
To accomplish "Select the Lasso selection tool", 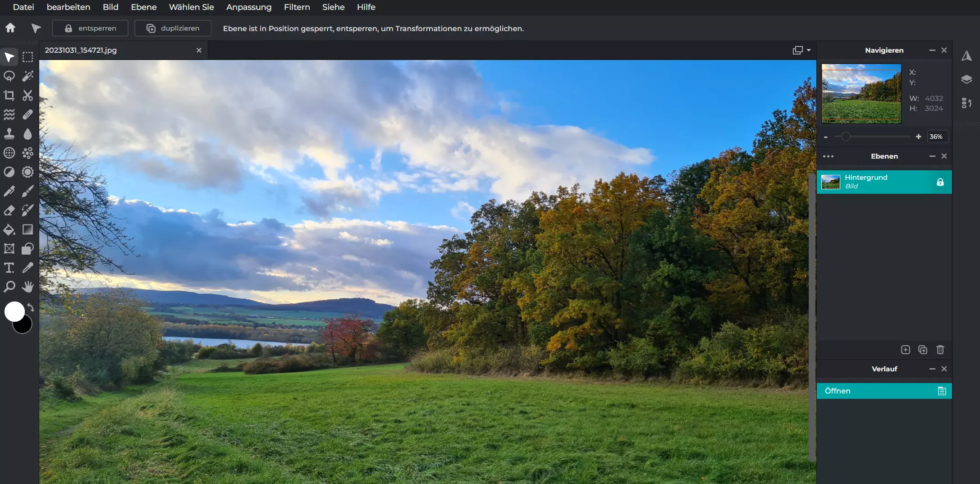I will (x=9, y=76).
